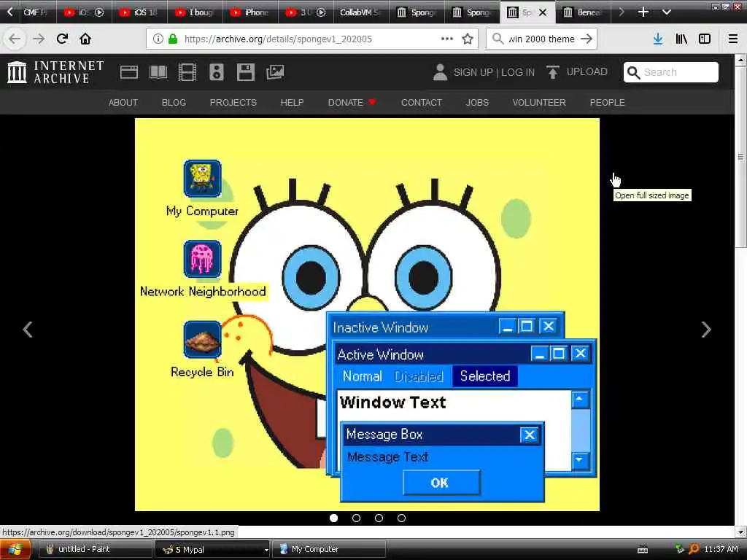Screen dimensions: 747x560
Task: Open My Computer taskbar button
Action: click(x=329, y=550)
